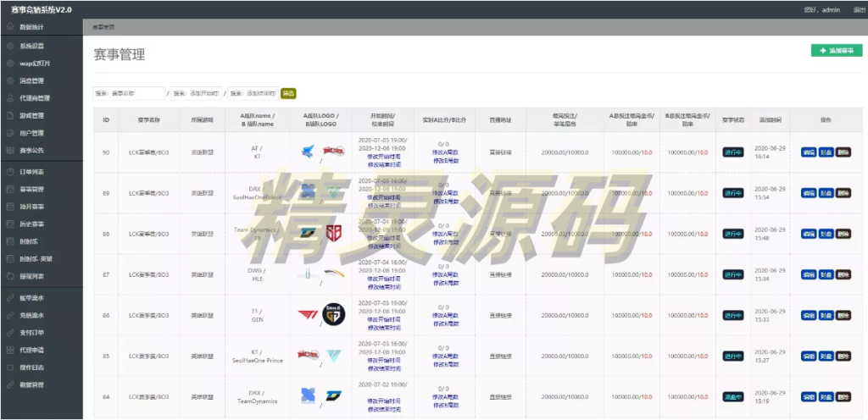Screen dimensions: 868x420
Task: Click the KT team logo in row 90
Action: [333, 150]
